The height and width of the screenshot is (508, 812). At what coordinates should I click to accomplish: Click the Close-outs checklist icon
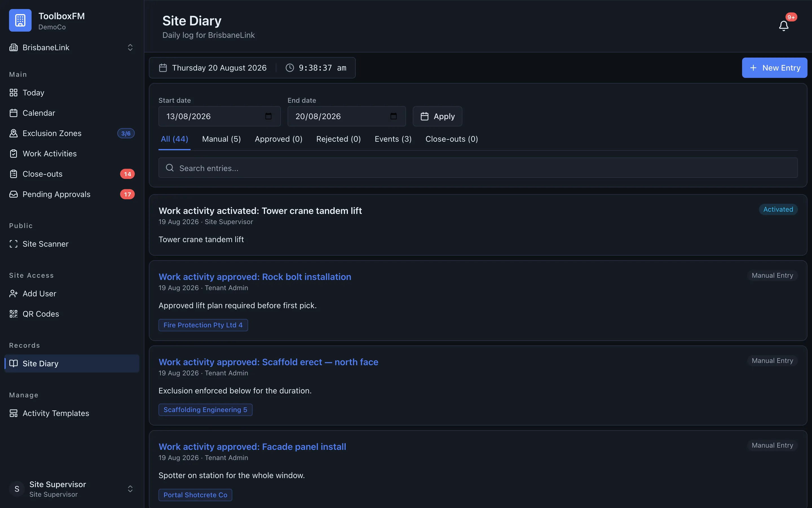(x=14, y=174)
